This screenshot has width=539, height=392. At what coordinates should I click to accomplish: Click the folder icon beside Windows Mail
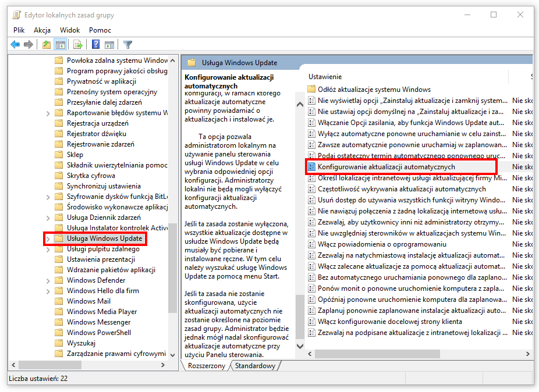pyautogui.click(x=59, y=301)
